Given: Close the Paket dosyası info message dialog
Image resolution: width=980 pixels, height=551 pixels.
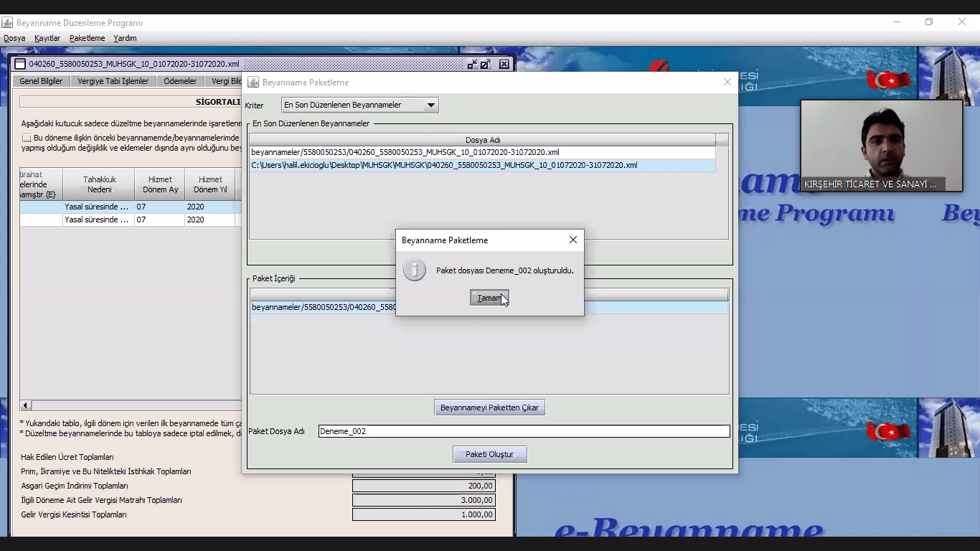Looking at the screenshot, I should 573,240.
